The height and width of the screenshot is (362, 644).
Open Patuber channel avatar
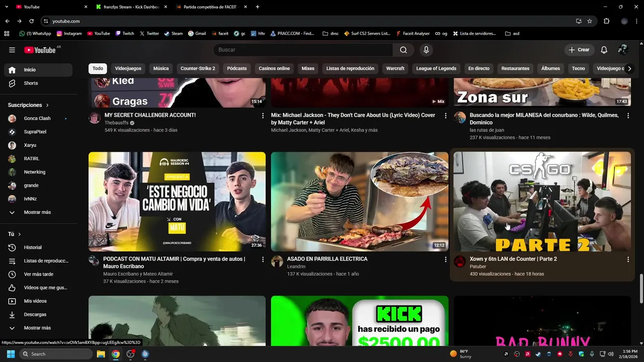tap(460, 261)
